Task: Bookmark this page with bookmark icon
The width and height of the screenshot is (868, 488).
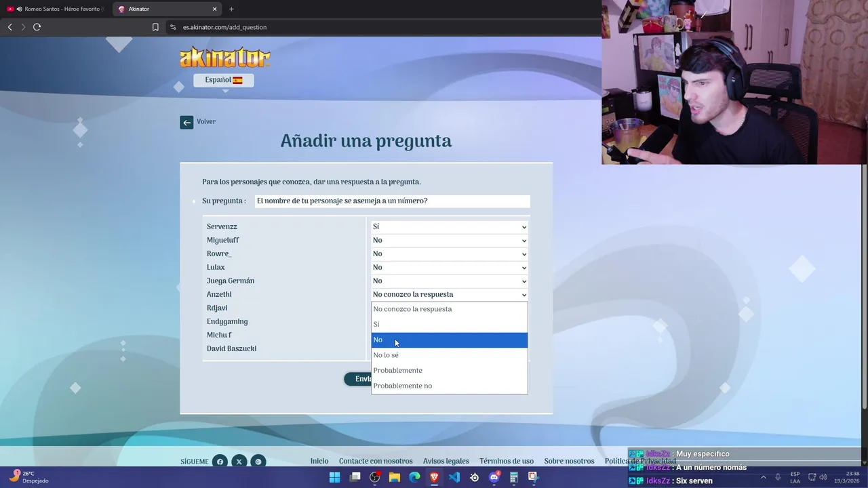Action: [x=155, y=27]
